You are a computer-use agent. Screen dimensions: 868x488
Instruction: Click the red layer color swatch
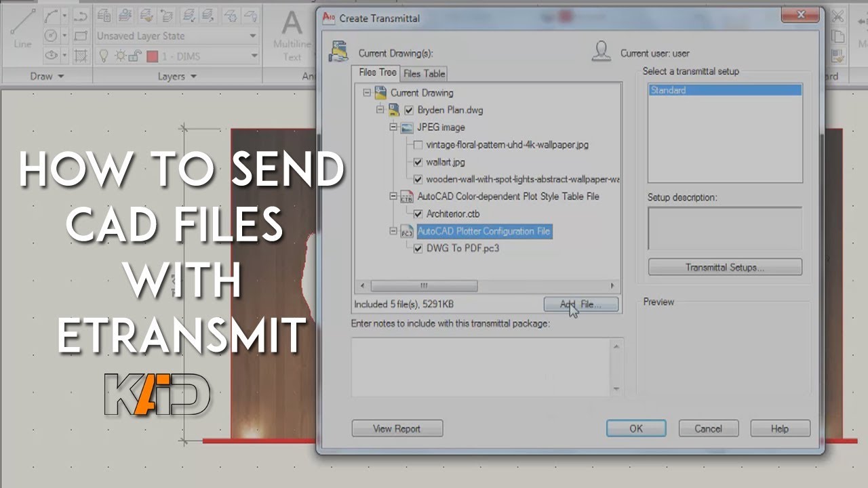[x=152, y=56]
